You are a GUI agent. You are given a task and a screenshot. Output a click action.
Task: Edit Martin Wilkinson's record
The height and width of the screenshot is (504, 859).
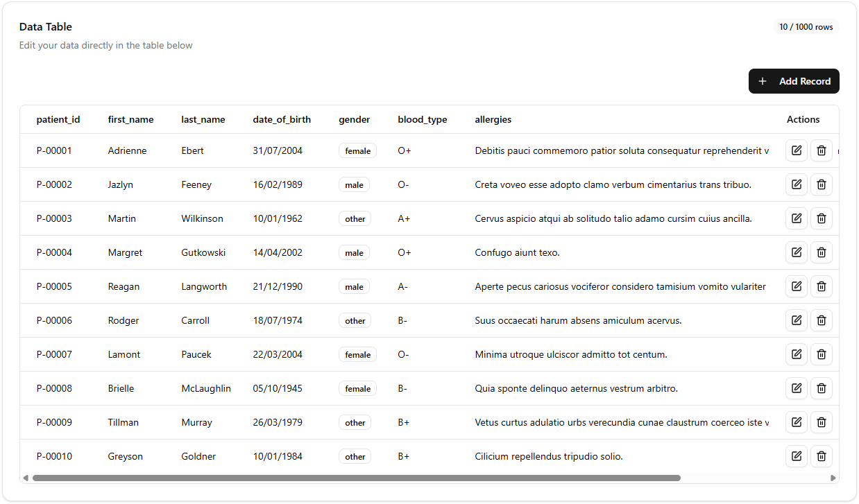point(796,218)
